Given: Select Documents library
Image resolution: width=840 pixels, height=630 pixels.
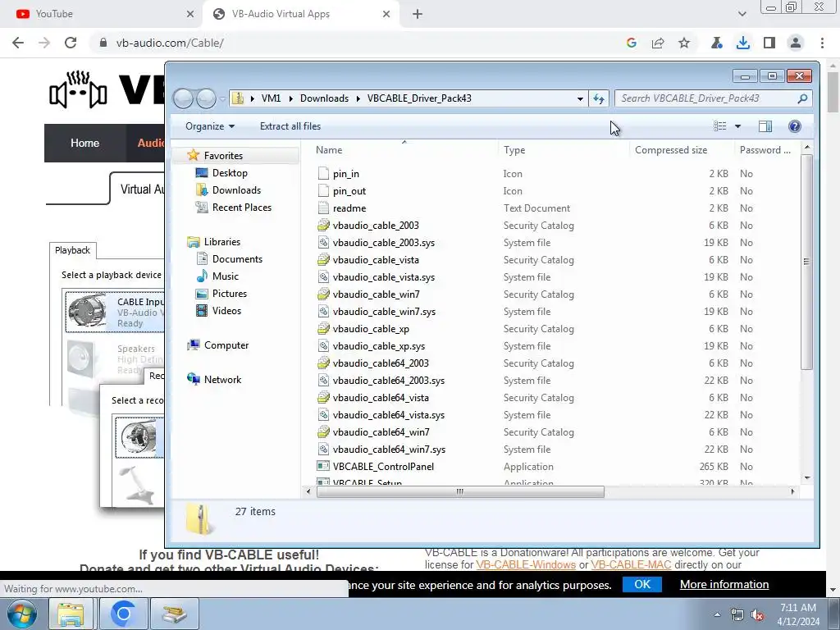Looking at the screenshot, I should [x=237, y=259].
